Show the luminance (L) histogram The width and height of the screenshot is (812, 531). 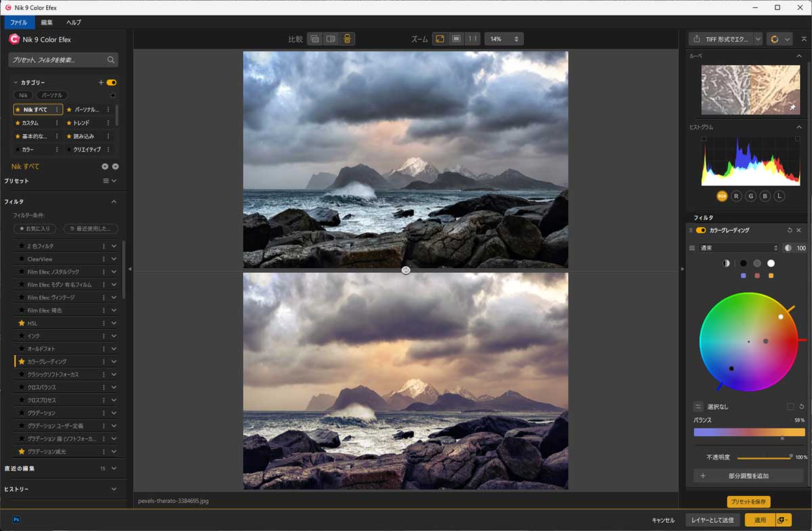[x=780, y=196]
